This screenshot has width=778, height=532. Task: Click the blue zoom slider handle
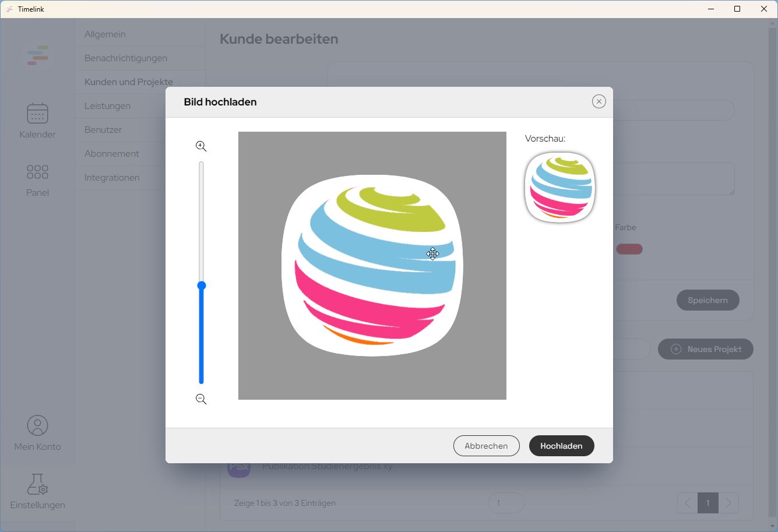coord(202,286)
